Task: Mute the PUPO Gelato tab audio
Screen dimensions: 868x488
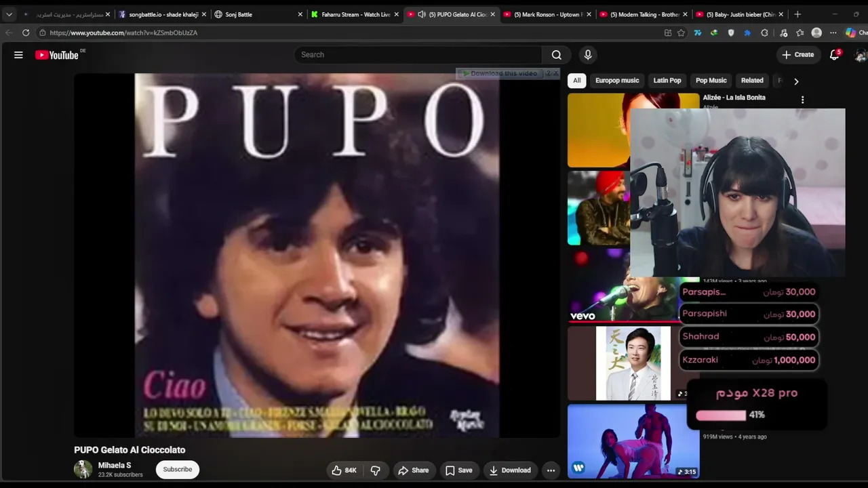Action: (x=422, y=14)
